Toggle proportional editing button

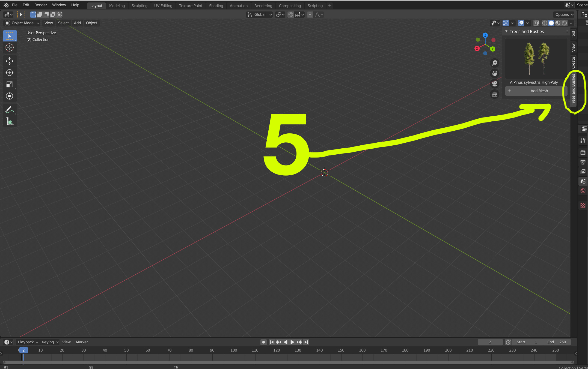(310, 15)
